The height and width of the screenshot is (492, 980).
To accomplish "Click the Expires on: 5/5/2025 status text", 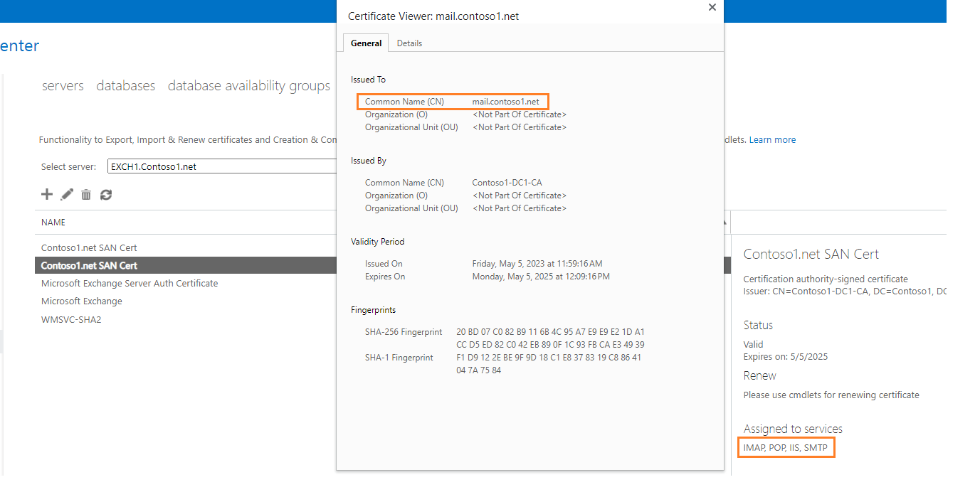I will (786, 357).
